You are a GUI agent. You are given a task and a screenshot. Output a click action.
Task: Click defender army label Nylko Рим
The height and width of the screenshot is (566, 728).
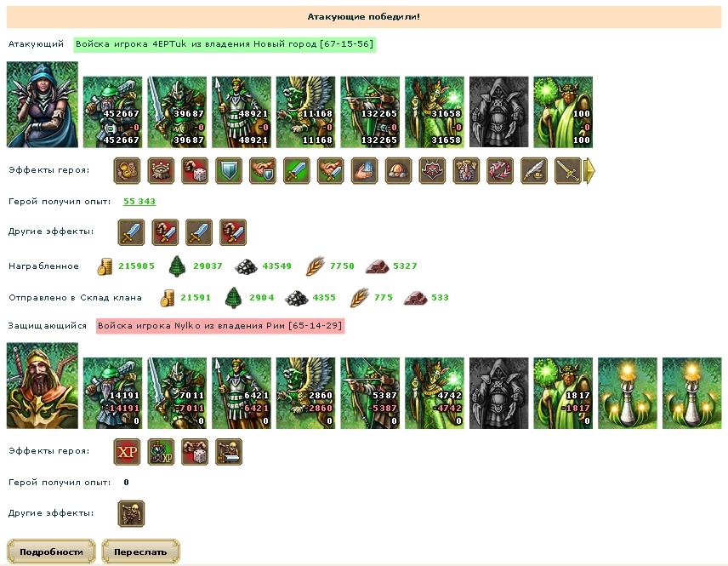[220, 326]
